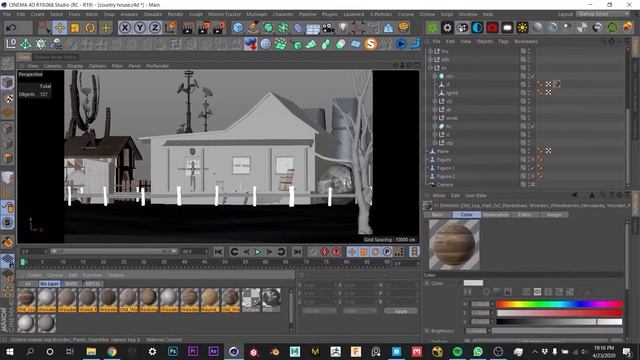Play the animation forward
Viewport: 640px width, 360px height.
[x=258, y=252]
